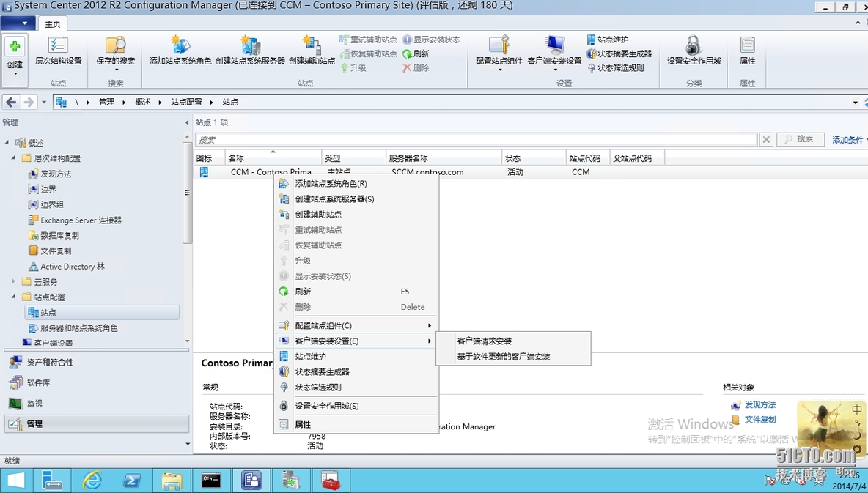Open 发现方法 related object link
868x493 pixels.
[760, 405]
